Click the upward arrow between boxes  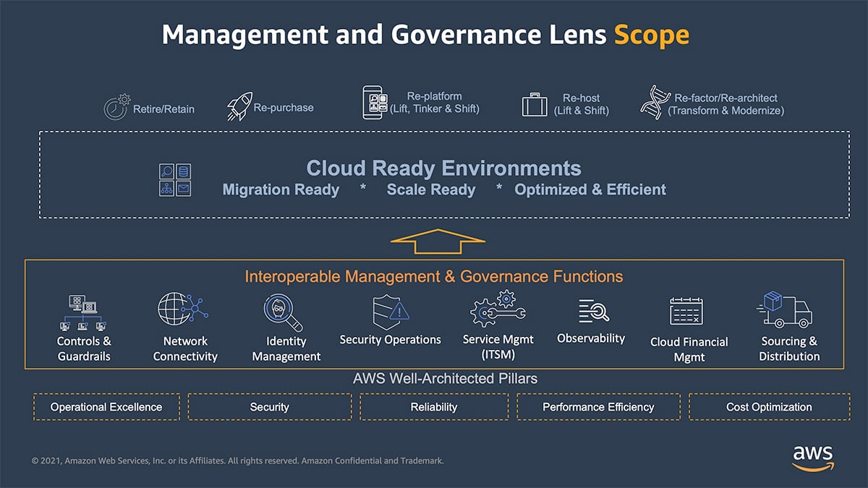(438, 241)
